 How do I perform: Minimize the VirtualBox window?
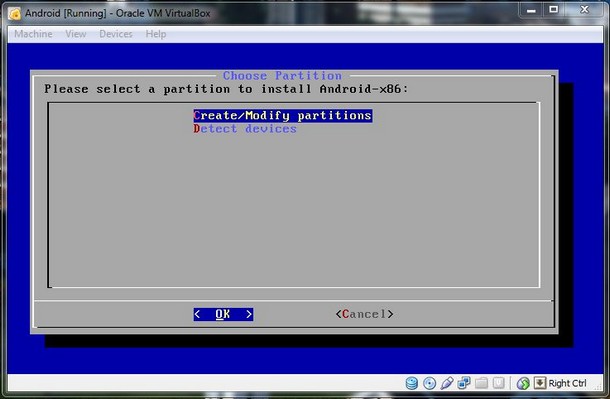click(531, 10)
